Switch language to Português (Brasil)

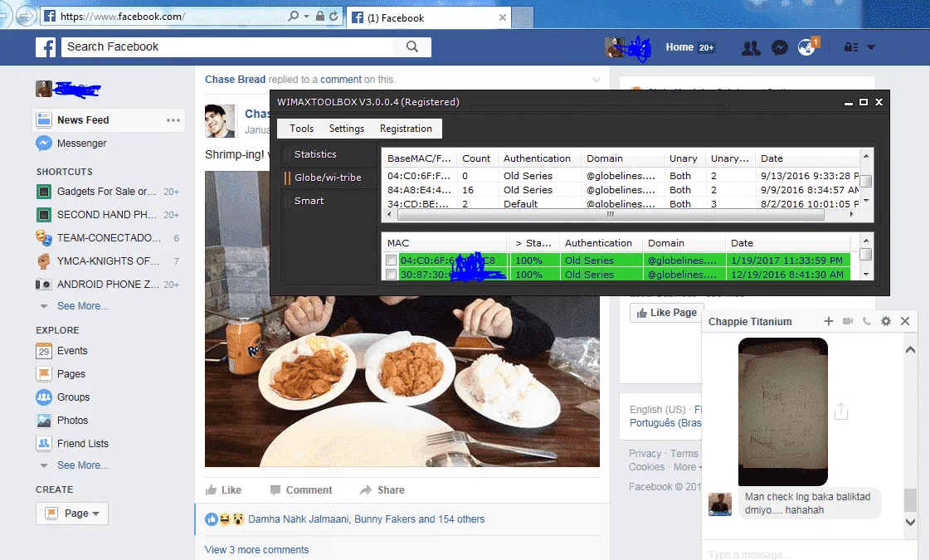tap(665, 423)
